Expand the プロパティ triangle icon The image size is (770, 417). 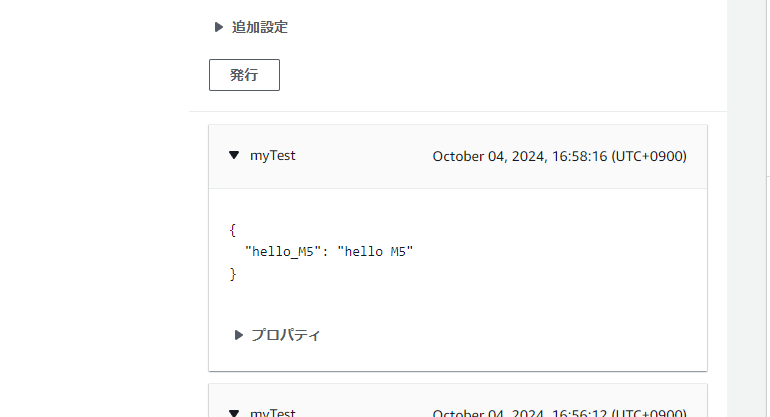pyautogui.click(x=239, y=335)
